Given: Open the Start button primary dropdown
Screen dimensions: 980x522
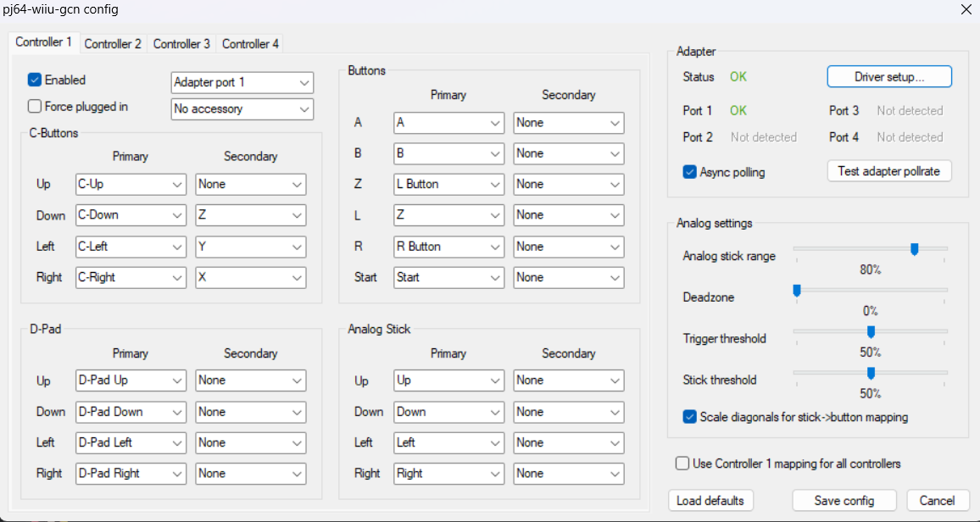Looking at the screenshot, I should coord(448,277).
